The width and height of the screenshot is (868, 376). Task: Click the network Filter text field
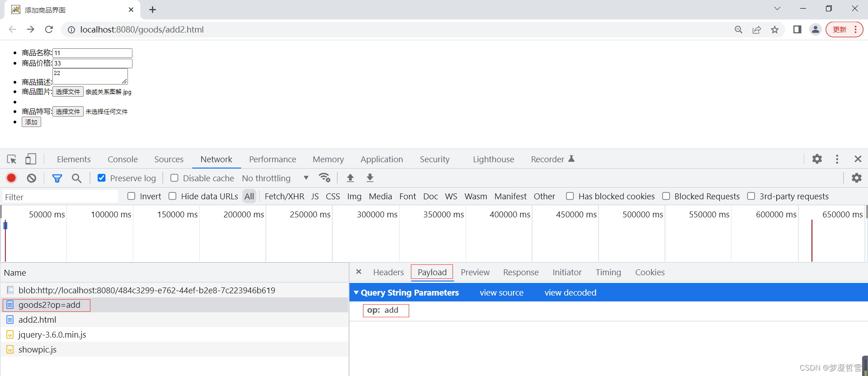(59, 197)
